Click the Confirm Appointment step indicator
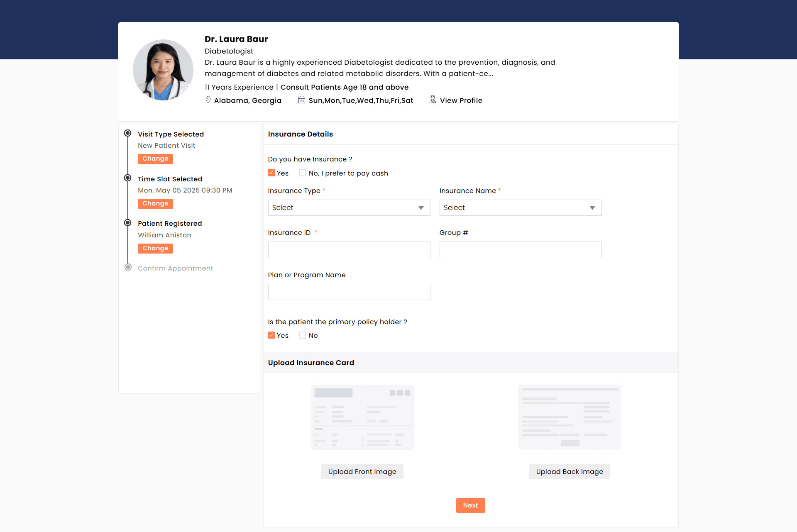The width and height of the screenshot is (797, 532). [128, 268]
